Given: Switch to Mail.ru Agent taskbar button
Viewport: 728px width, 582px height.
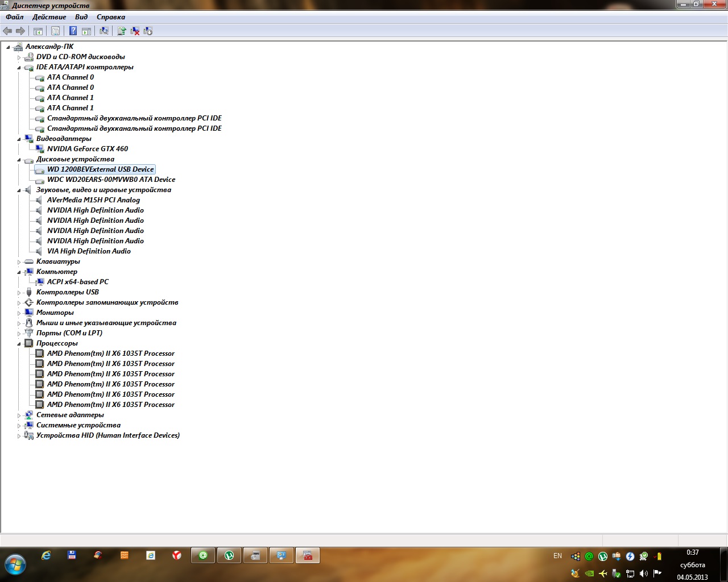Looking at the screenshot, I should pyautogui.click(x=203, y=555).
